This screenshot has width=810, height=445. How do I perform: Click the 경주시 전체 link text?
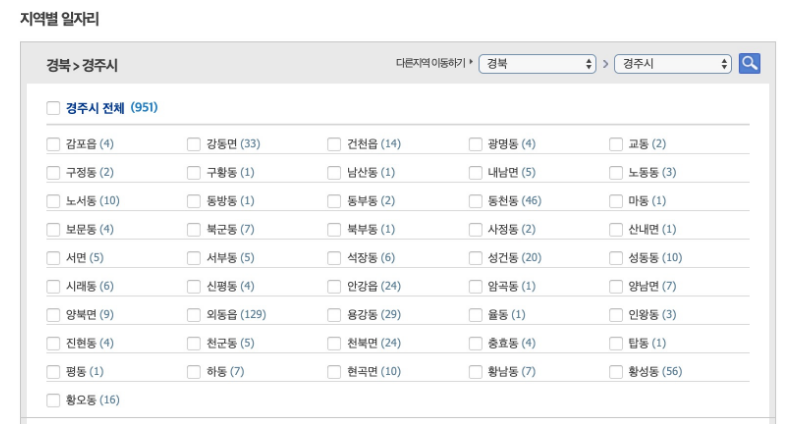[x=95, y=108]
